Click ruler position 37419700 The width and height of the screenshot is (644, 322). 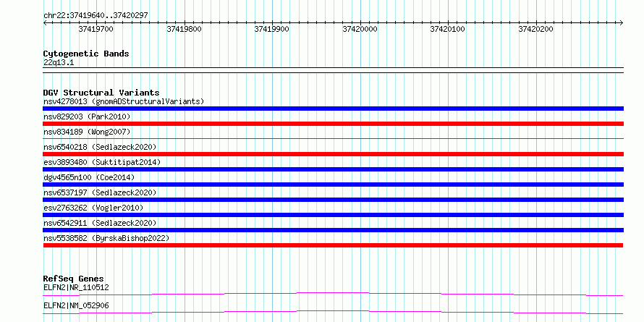(96, 29)
